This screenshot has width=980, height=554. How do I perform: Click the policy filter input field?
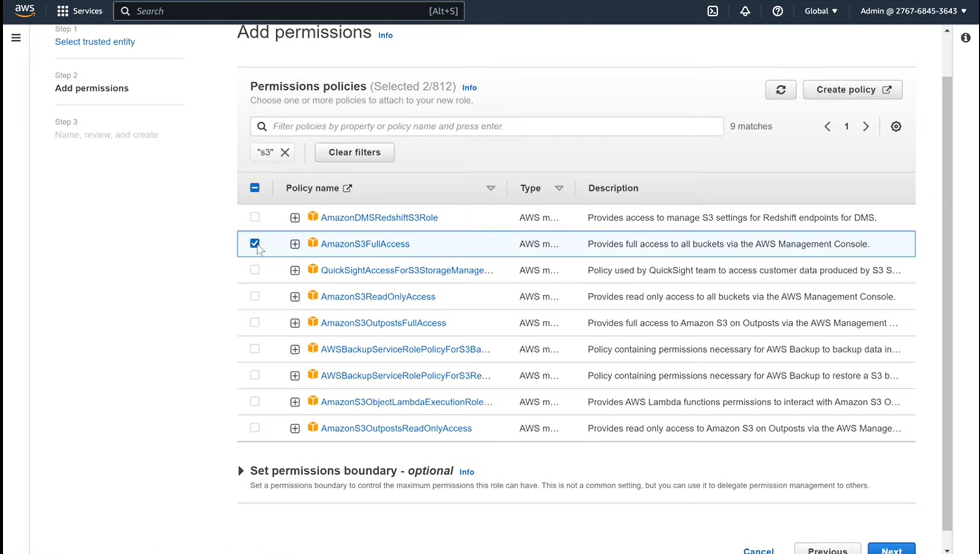click(x=487, y=126)
